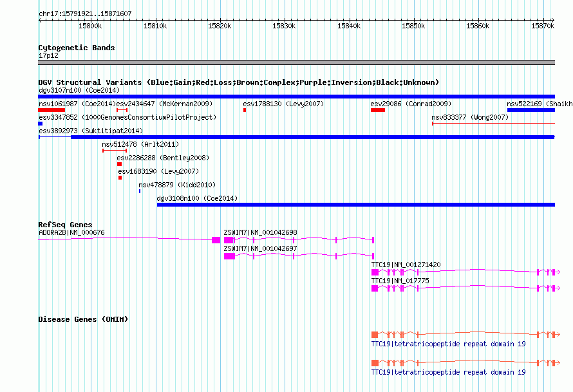Click esv1683190 (Levy2007) label

coord(158,171)
